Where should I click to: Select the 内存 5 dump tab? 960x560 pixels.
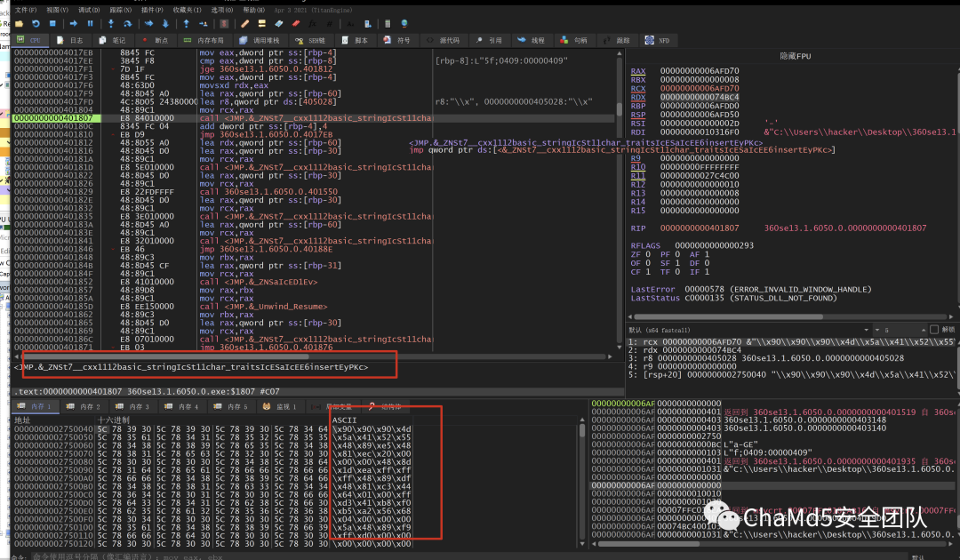pos(231,406)
